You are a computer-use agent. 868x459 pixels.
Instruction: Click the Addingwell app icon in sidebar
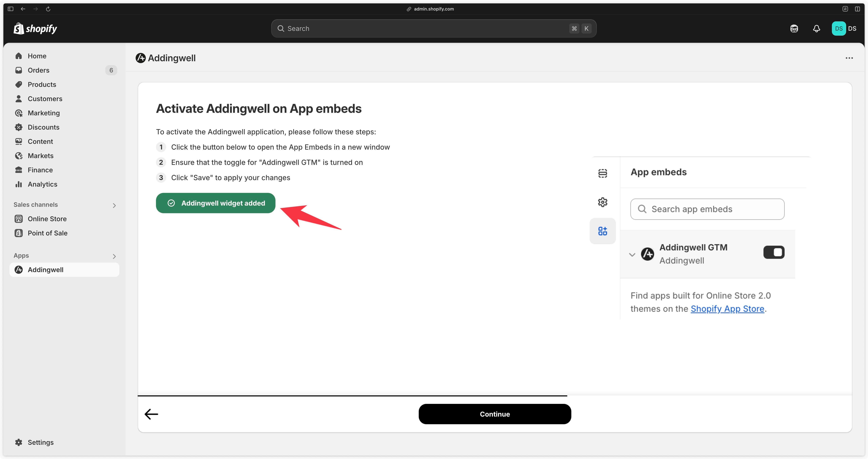click(18, 270)
